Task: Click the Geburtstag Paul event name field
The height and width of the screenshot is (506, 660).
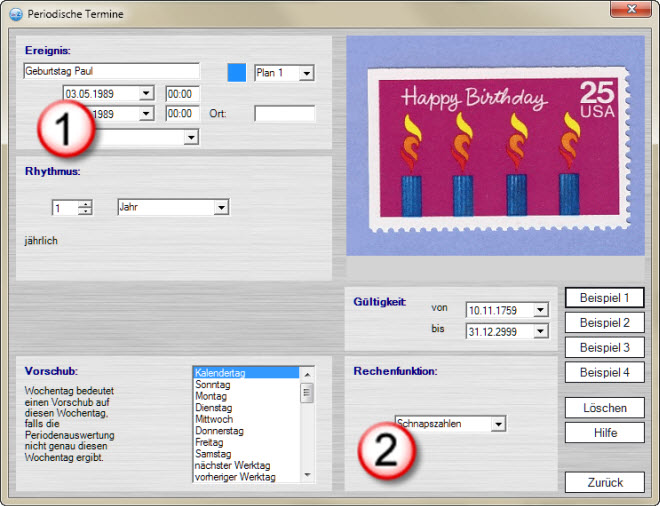Action: 110,72
